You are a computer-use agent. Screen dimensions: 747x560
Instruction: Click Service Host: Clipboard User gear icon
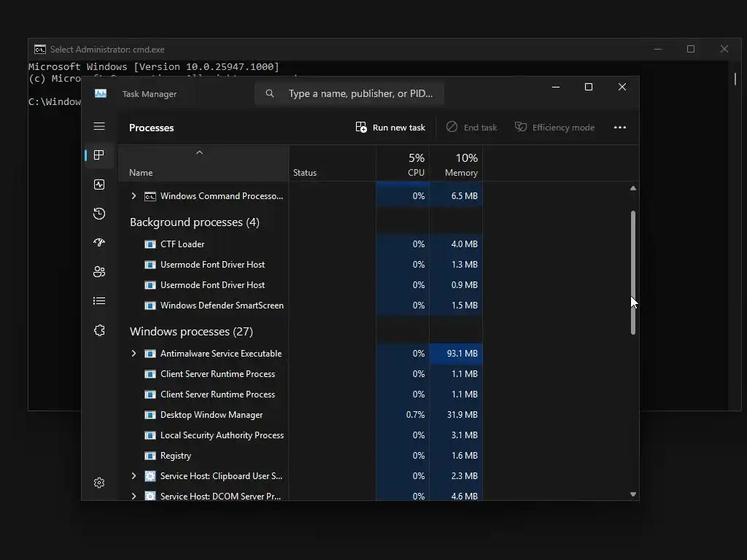pos(150,476)
